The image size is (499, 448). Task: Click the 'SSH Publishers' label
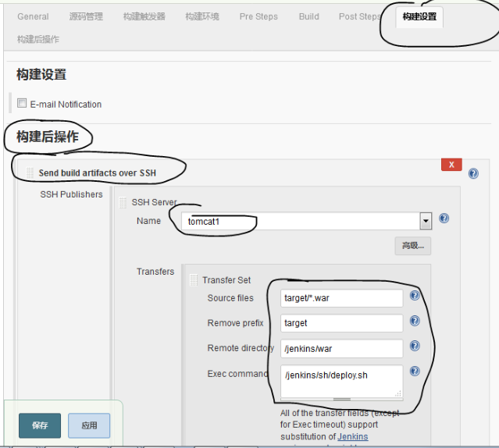click(x=71, y=194)
